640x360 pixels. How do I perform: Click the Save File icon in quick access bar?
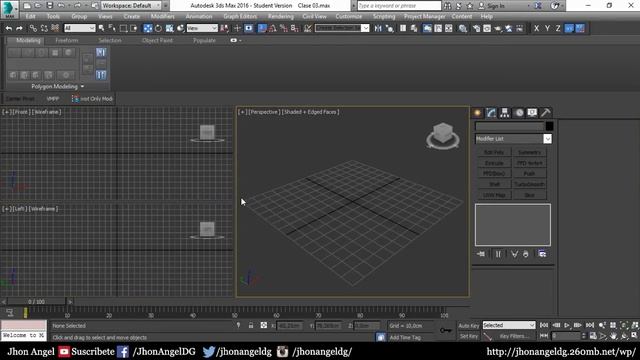pyautogui.click(x=49, y=6)
